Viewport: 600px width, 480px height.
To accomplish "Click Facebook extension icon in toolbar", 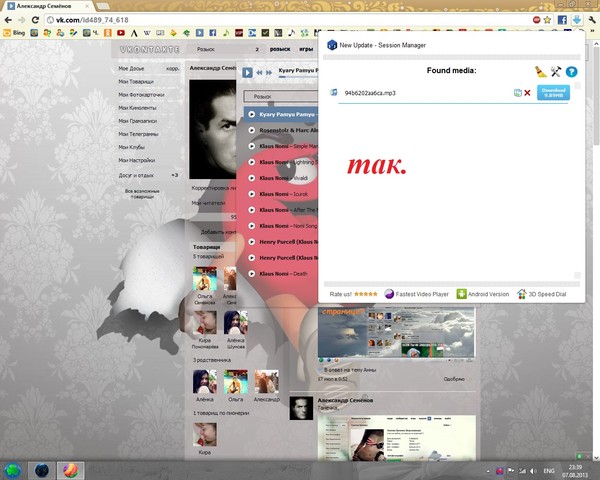I will (x=562, y=20).
